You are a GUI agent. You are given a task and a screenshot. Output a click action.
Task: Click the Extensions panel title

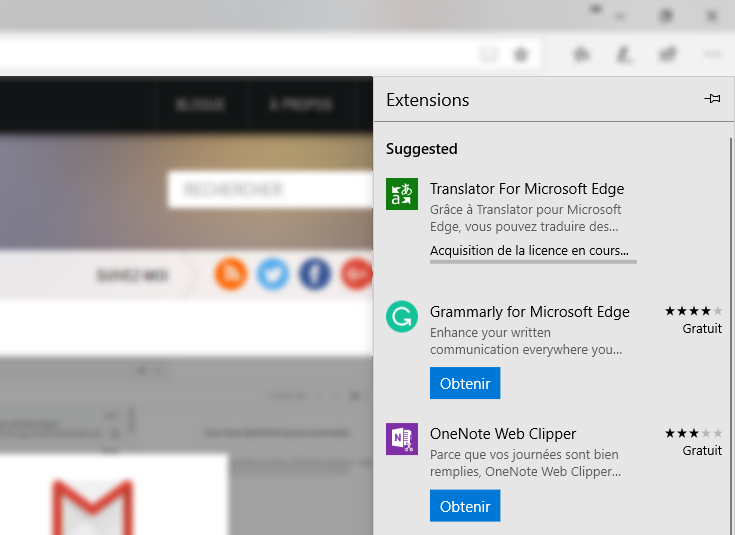point(428,100)
